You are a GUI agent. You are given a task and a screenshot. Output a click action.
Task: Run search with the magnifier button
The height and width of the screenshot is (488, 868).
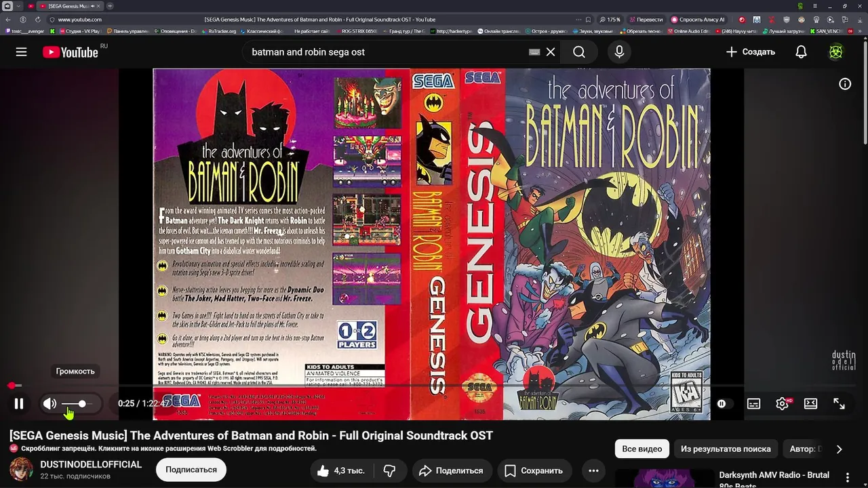click(x=579, y=52)
